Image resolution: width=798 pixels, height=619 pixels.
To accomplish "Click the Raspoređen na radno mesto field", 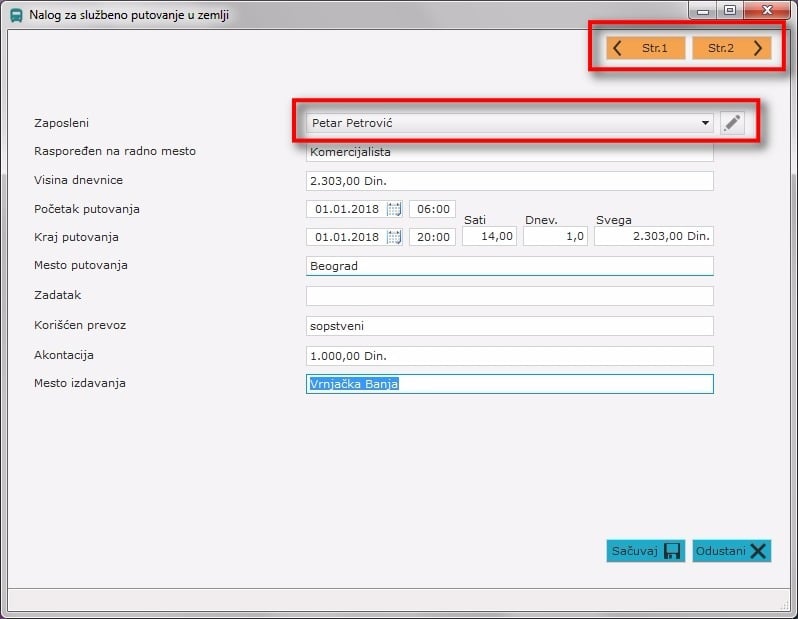I will point(509,152).
